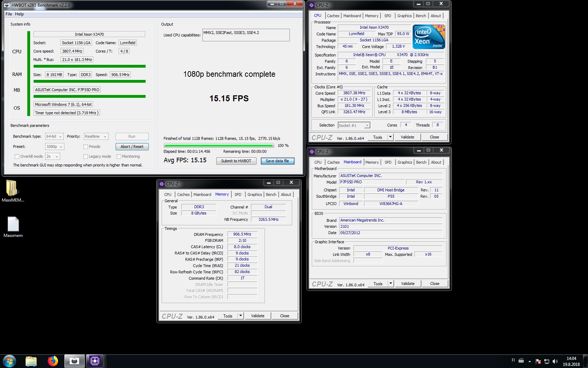Open the File menu in HWBOT
This screenshot has width=588, height=368.
[x=9, y=14]
